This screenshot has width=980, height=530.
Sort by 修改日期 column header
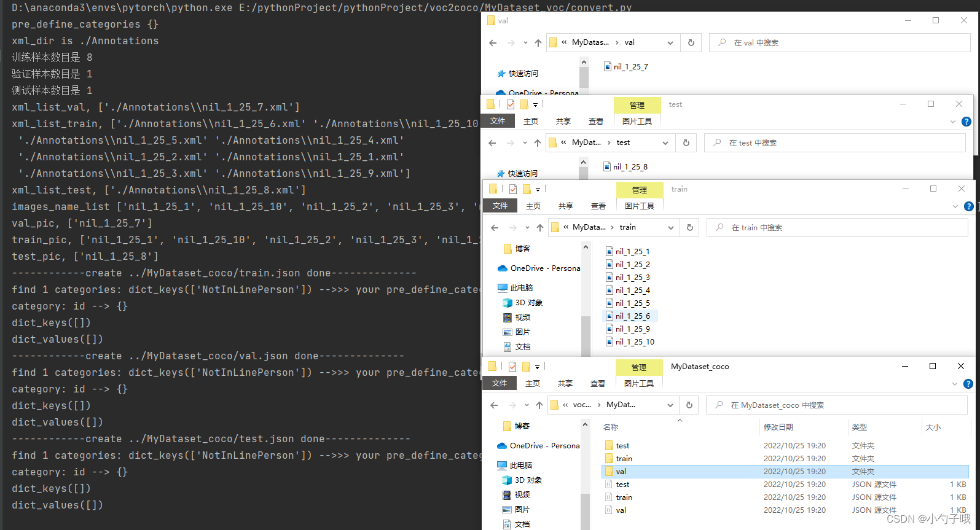(778, 427)
